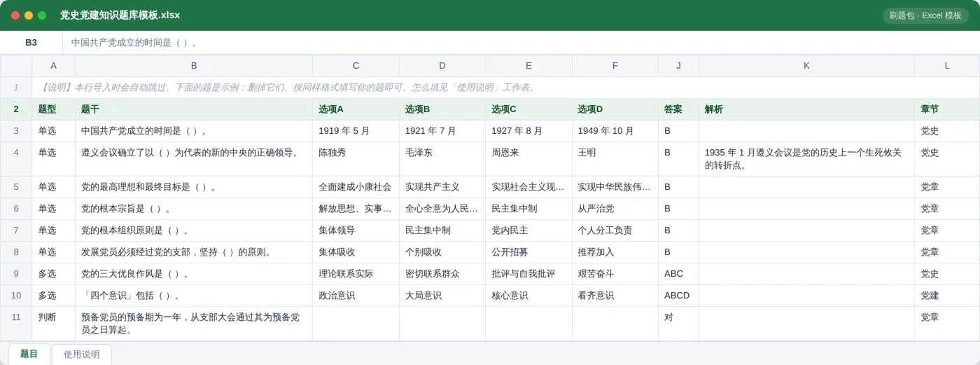Click the 解析 header cell
Viewport: 980px width, 365px height.
(x=806, y=109)
